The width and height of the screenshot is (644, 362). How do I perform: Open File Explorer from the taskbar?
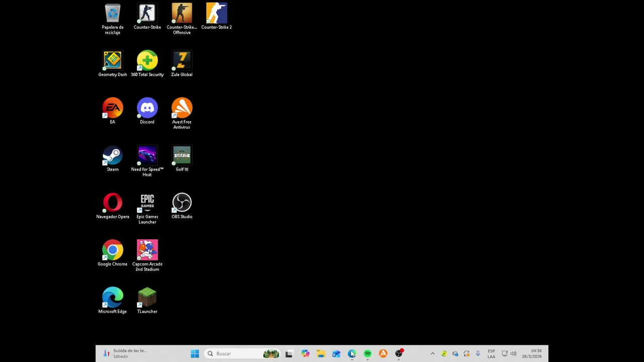pyautogui.click(x=320, y=353)
